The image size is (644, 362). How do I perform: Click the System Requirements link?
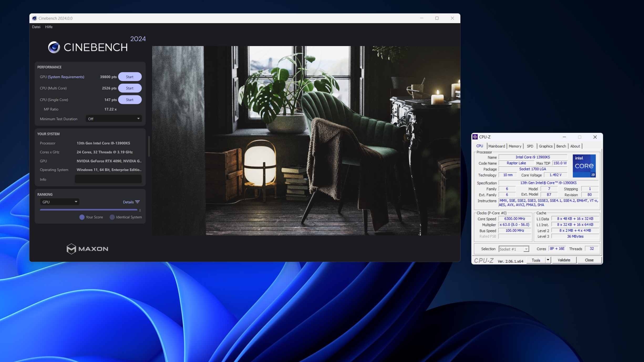click(x=66, y=77)
